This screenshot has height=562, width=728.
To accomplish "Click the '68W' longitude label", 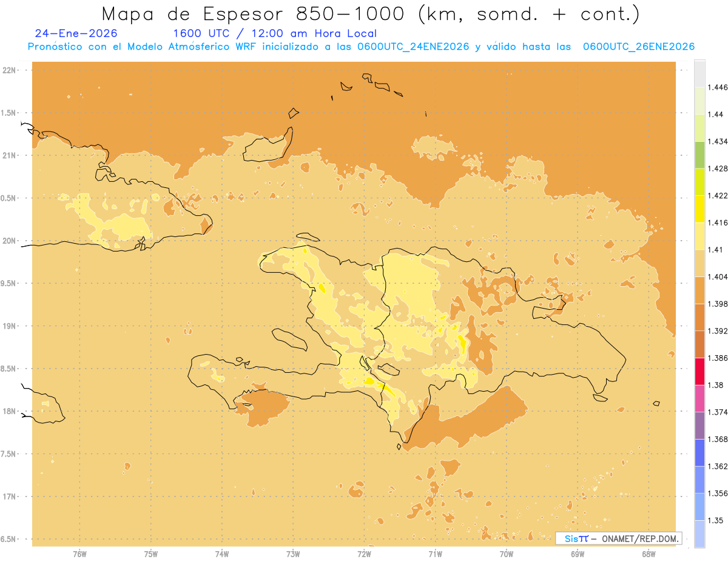I will click(x=649, y=554).
